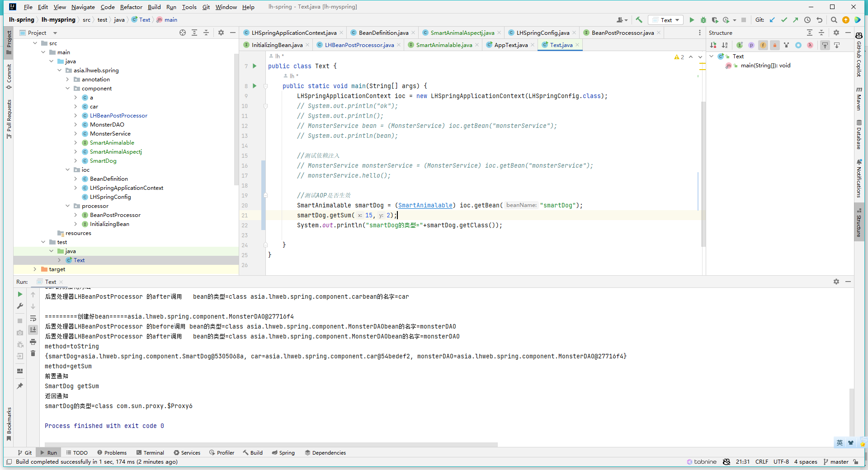The image size is (868, 470).
Task: Toggle Show Fields filter in Structure panel
Action: pos(763,45)
